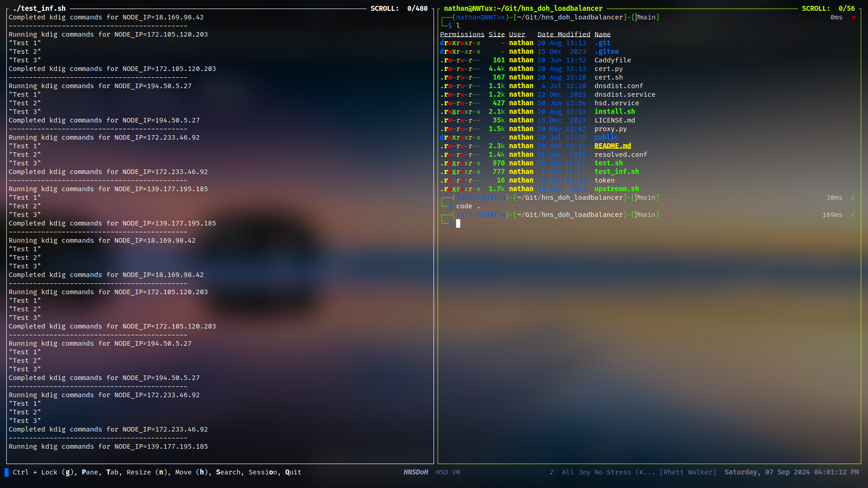Click the left pane SCROLL 0/480 indicator

coord(399,9)
